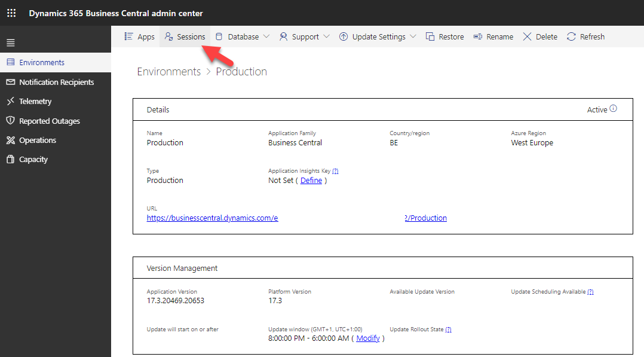Open the Application Insights Key help link
Viewport: 644px width, 357px height.
(x=335, y=171)
